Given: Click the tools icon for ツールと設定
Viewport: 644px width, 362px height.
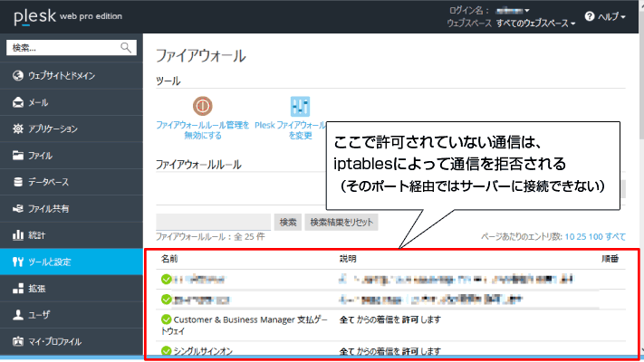Looking at the screenshot, I should pyautogui.click(x=17, y=262).
